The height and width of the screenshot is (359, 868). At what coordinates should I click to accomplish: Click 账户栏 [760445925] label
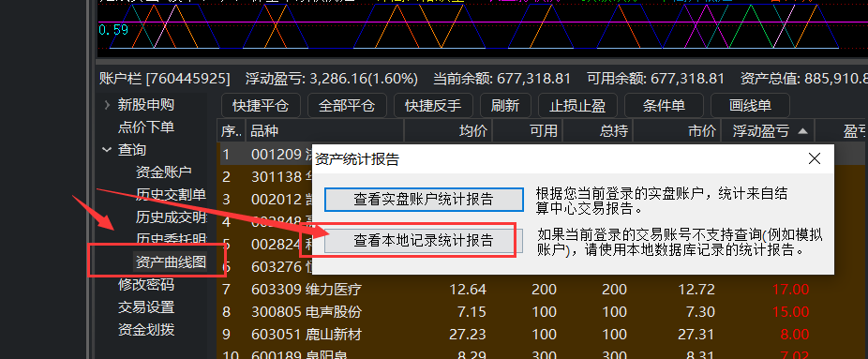164,79
